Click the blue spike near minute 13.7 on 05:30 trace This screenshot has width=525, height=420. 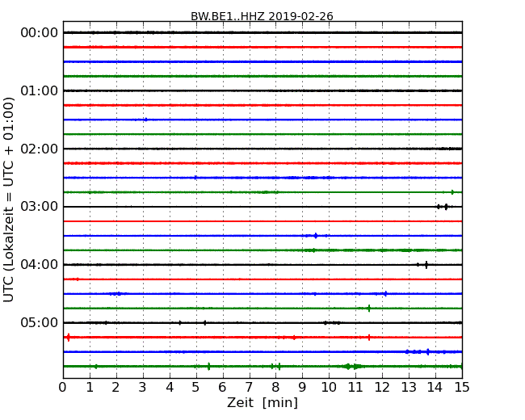click(428, 351)
